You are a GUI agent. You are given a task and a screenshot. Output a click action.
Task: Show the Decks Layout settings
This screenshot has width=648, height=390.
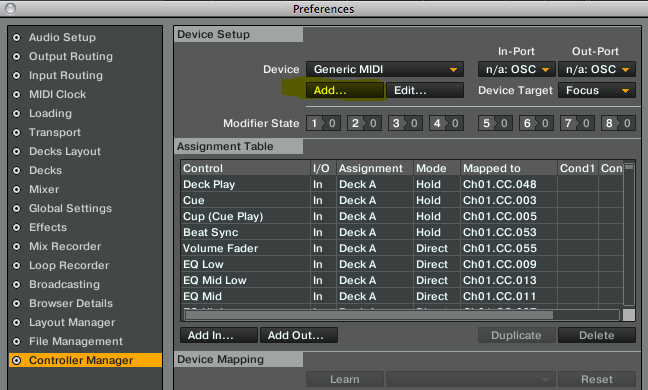click(85, 151)
